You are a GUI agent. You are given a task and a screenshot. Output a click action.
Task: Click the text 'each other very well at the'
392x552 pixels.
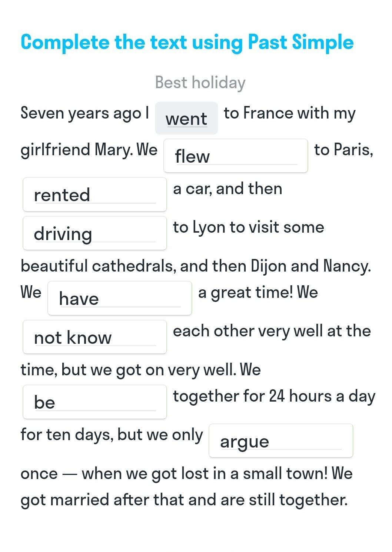click(x=272, y=331)
